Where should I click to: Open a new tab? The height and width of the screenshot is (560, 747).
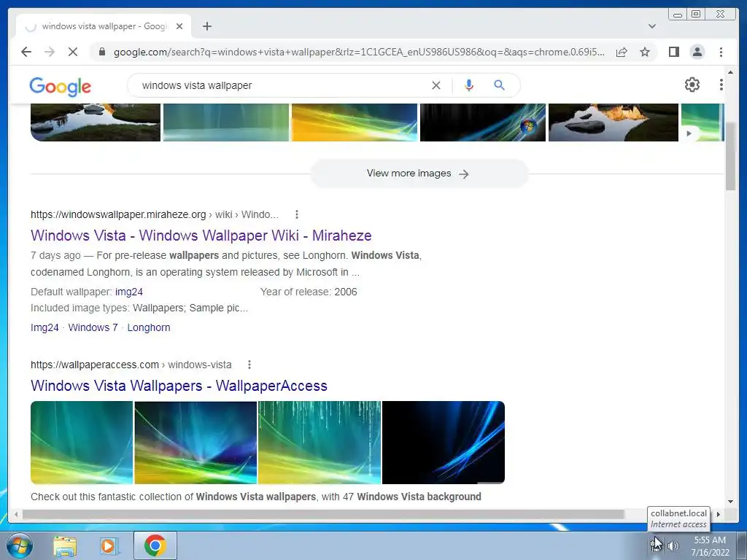tap(206, 26)
